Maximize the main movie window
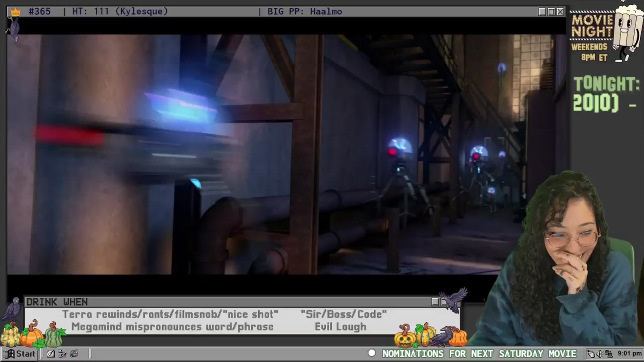 pyautogui.click(x=551, y=12)
